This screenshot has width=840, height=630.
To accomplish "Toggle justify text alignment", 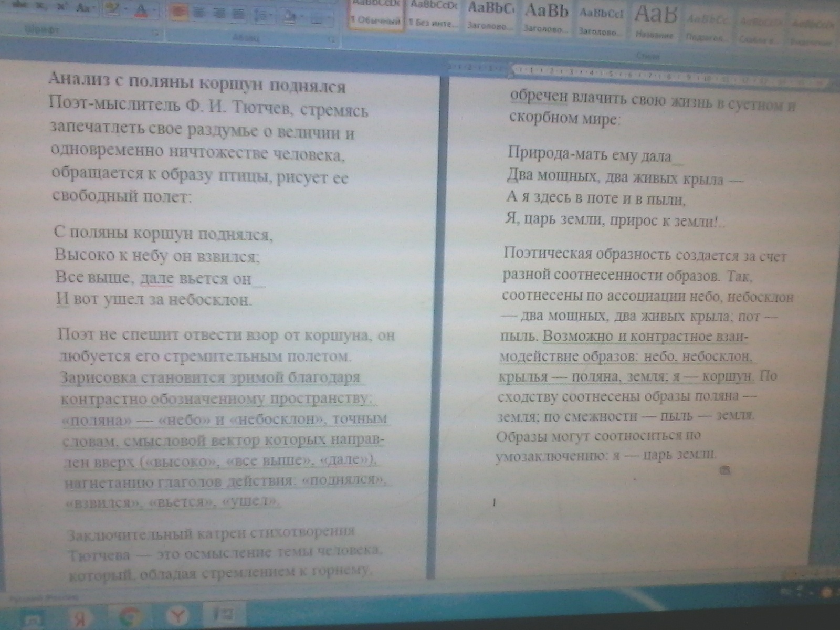I will click(239, 14).
